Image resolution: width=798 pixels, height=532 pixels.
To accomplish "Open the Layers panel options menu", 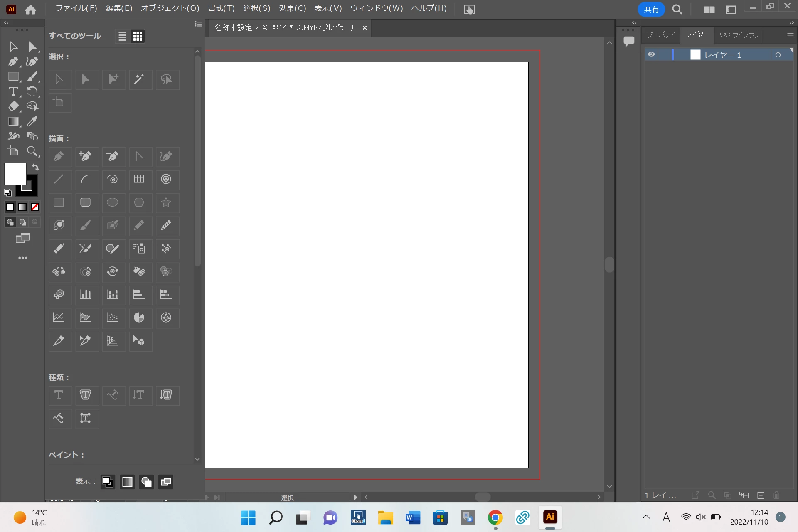I will (x=790, y=35).
